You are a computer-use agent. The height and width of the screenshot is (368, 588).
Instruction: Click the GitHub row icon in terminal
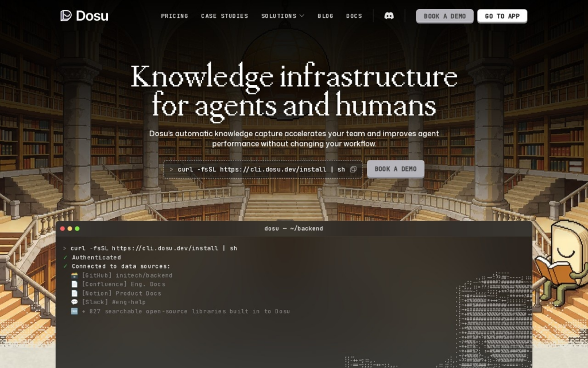coord(74,275)
